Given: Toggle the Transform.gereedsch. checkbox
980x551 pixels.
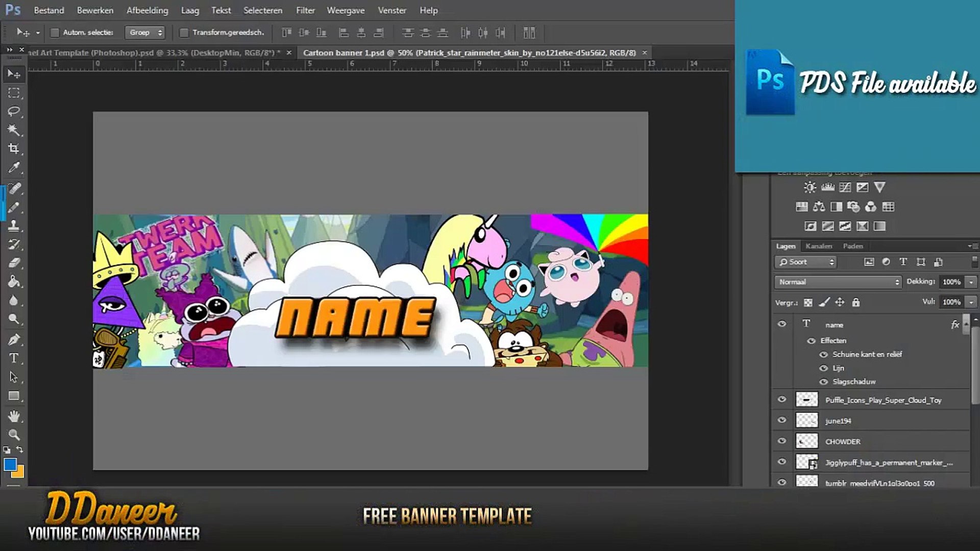Looking at the screenshot, I should pyautogui.click(x=184, y=33).
